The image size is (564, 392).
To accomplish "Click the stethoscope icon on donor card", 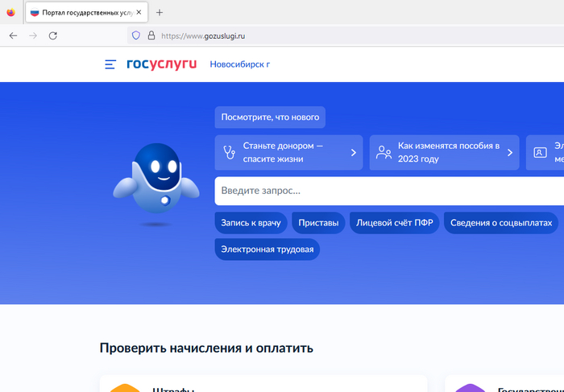I will (229, 152).
